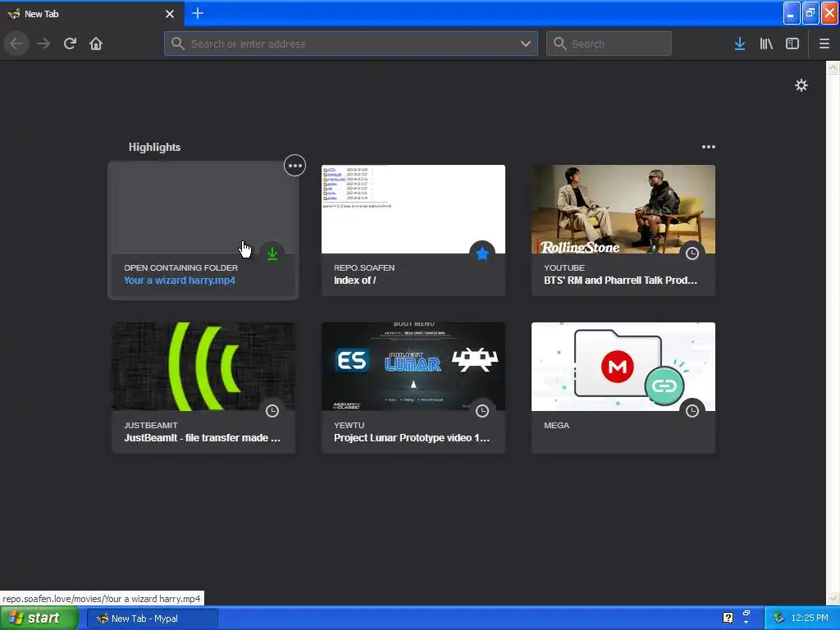Open the Index of / highlight
Image resolution: width=840 pixels, height=630 pixels.
click(413, 230)
